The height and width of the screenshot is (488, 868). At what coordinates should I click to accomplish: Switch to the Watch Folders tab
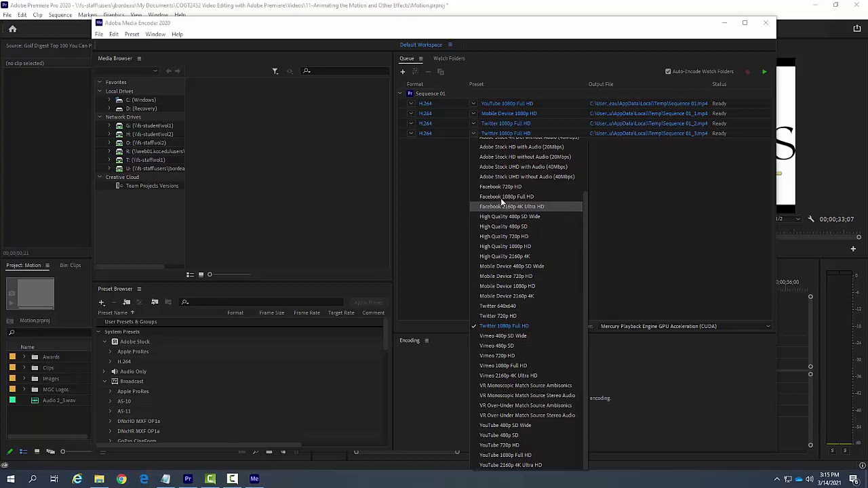pos(449,58)
